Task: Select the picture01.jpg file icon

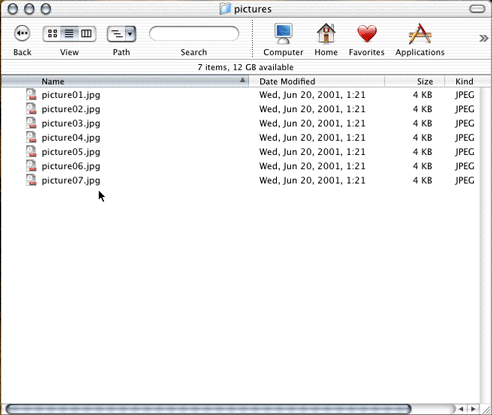Action: tap(31, 95)
